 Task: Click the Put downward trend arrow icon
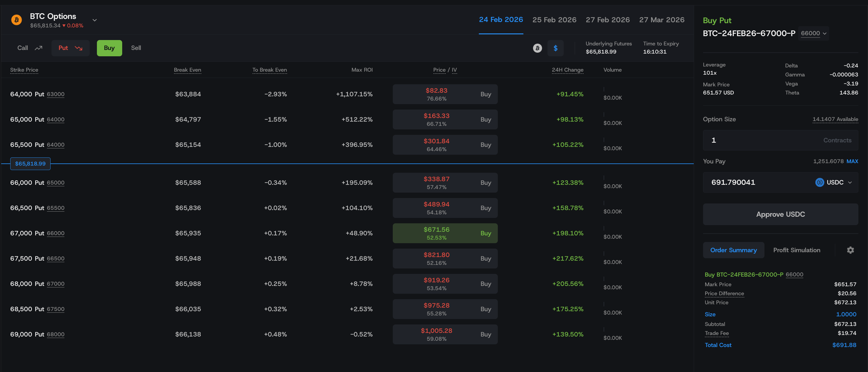(x=79, y=48)
